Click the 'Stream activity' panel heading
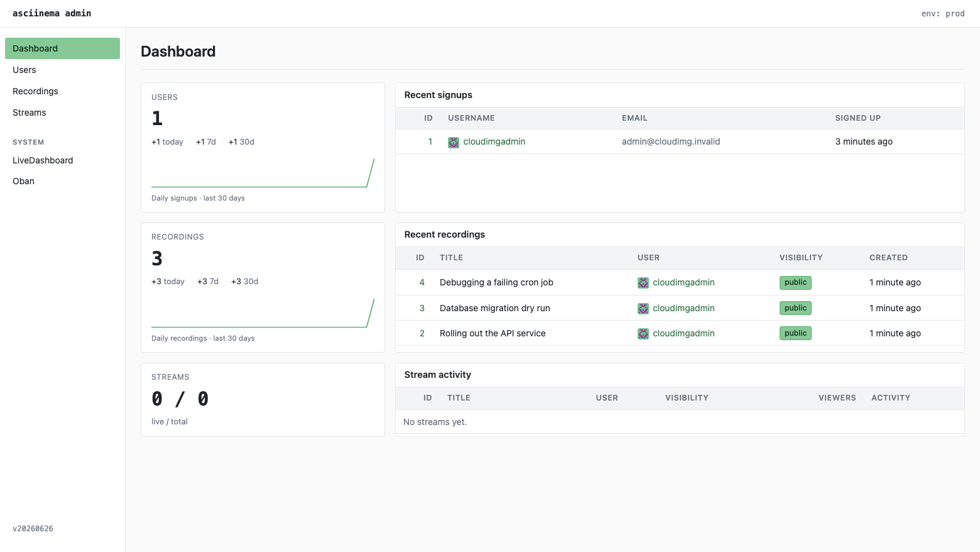This screenshot has height=552, width=980. (x=438, y=375)
